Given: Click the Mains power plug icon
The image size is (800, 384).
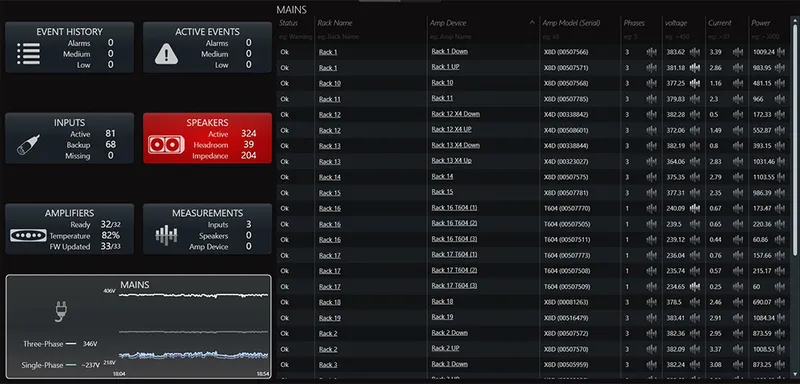Looking at the screenshot, I should point(61,311).
